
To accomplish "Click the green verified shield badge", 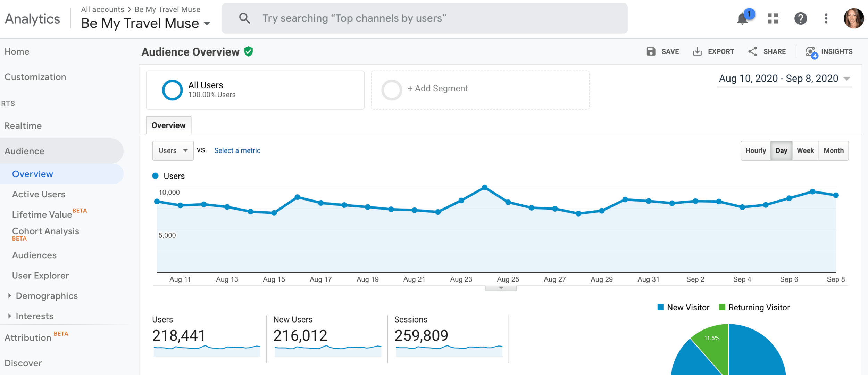I will pyautogui.click(x=249, y=51).
